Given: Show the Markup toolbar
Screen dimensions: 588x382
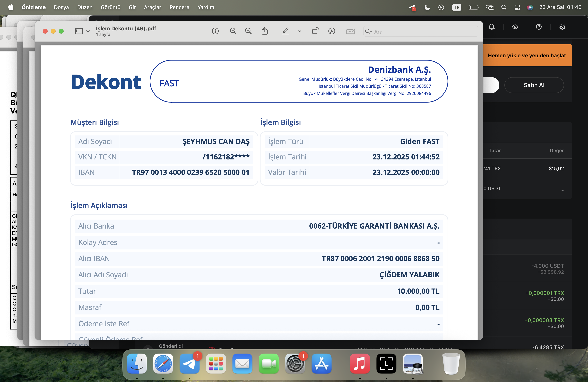Looking at the screenshot, I should [332, 31].
